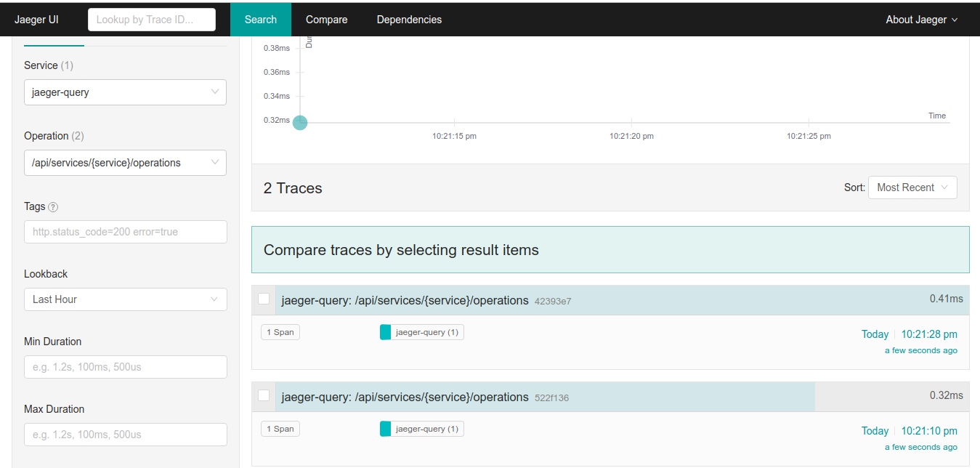Click the 10:21:20 pm axis label

pyautogui.click(x=631, y=136)
